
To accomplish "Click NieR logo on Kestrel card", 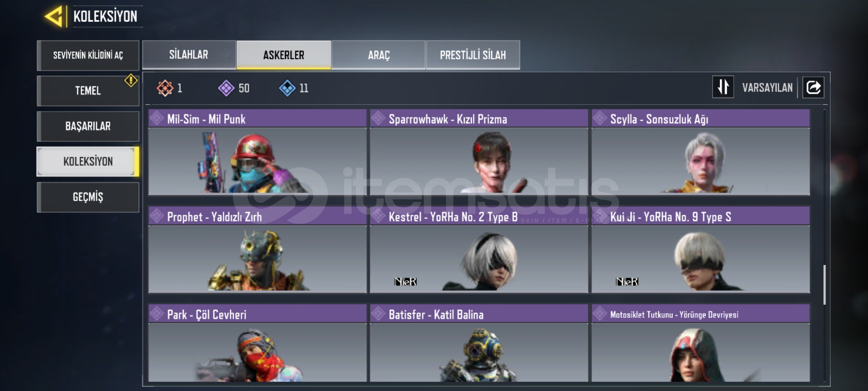I will [405, 281].
